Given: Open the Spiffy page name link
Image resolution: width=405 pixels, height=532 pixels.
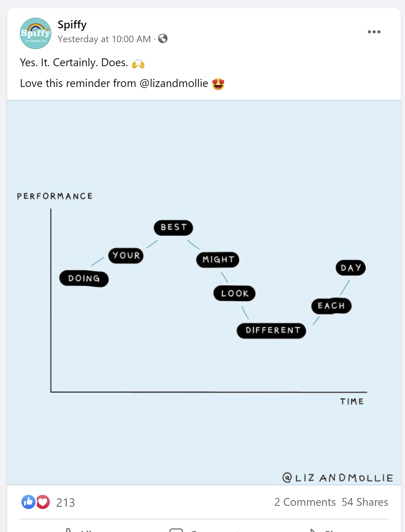Looking at the screenshot, I should pos(72,25).
